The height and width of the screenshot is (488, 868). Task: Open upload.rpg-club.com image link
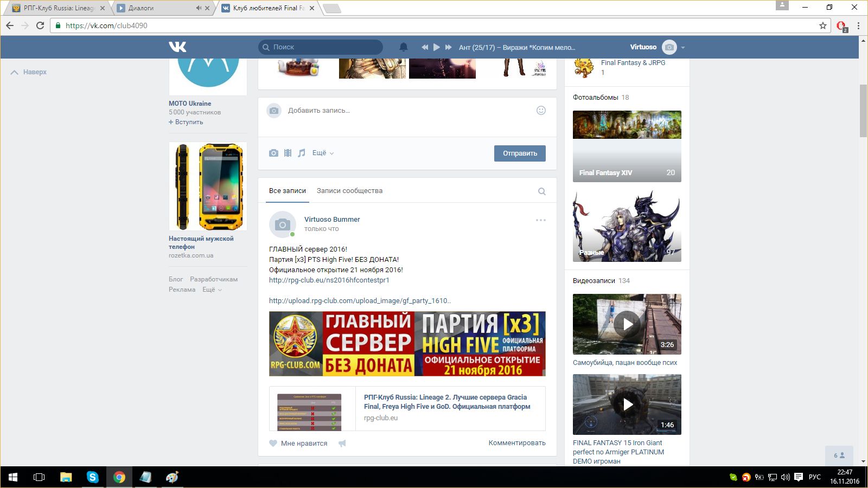360,301
